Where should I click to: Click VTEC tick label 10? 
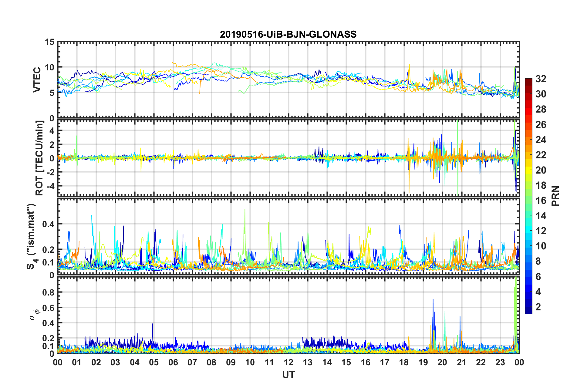click(x=50, y=67)
